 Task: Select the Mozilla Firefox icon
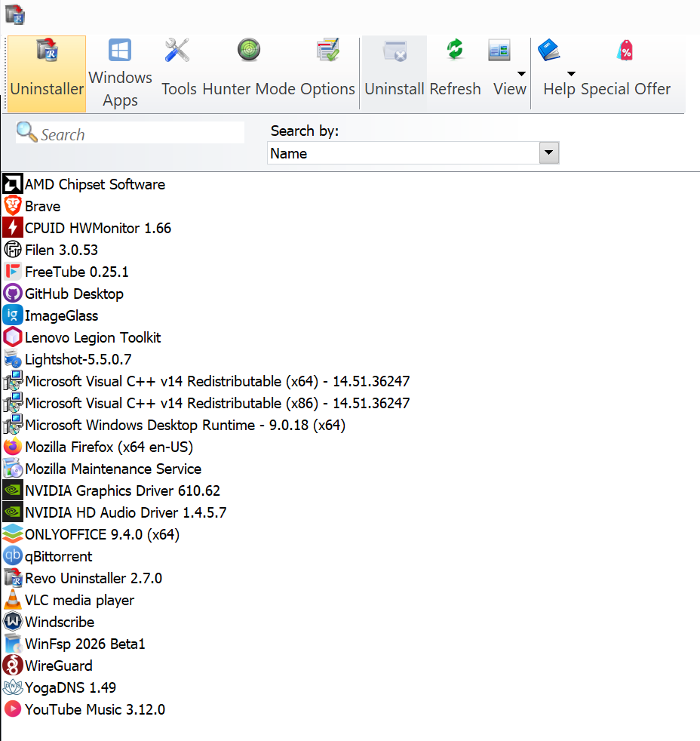pyautogui.click(x=13, y=446)
